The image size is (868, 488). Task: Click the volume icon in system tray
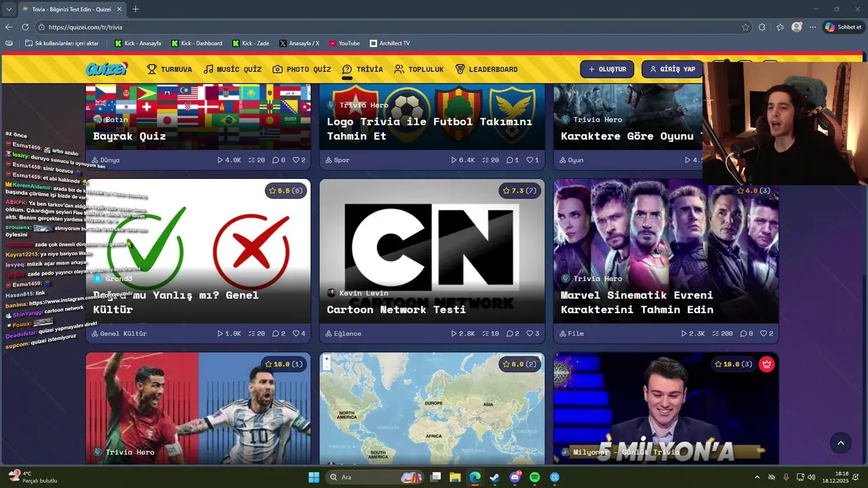[812, 477]
